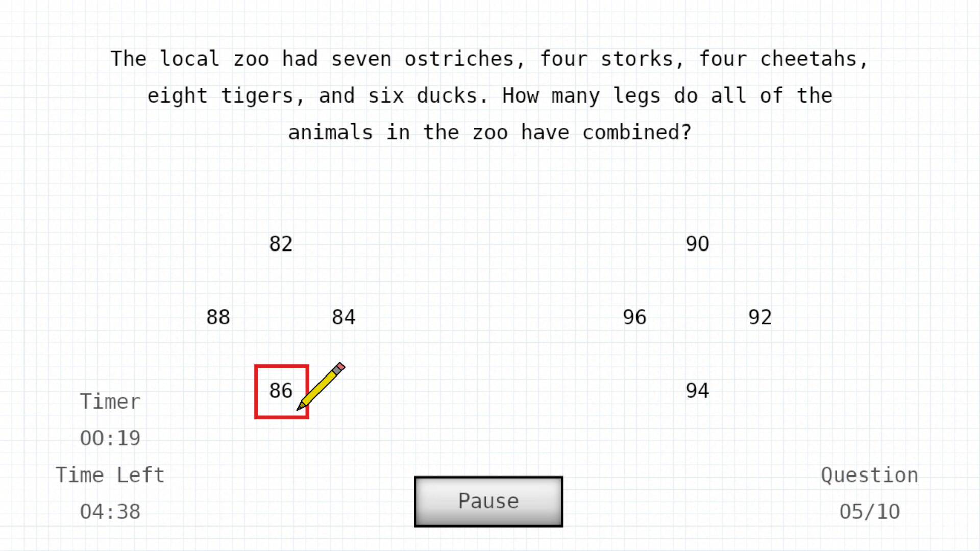Choose the answer 88
This screenshot has height=551, width=980.
218,317
